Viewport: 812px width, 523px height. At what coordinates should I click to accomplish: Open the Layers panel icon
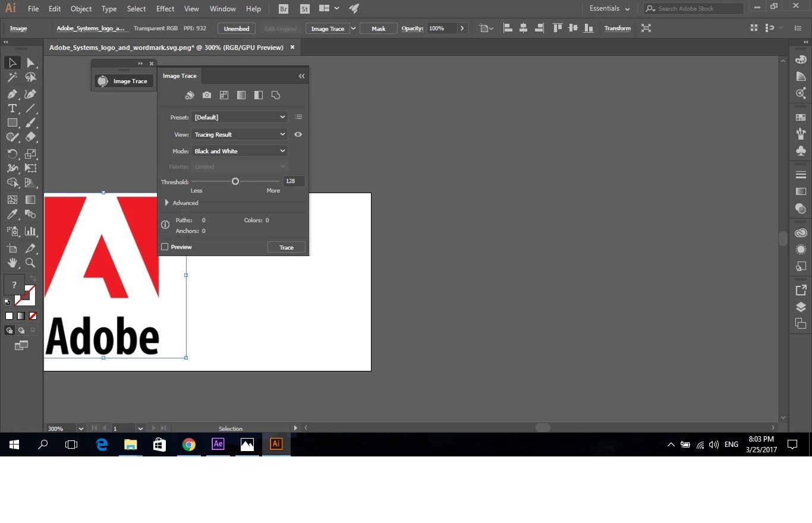pos(801,307)
